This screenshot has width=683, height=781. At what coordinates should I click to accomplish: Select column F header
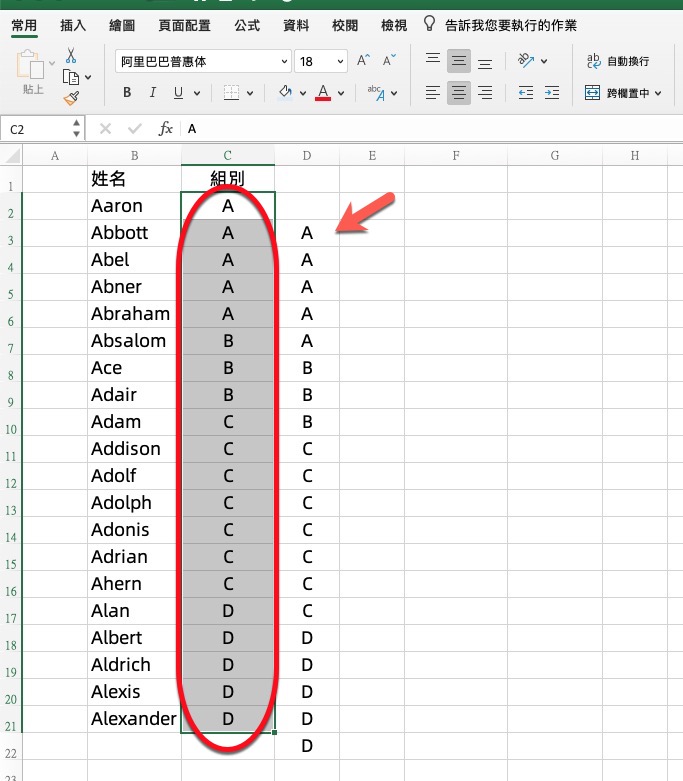pyautogui.click(x=455, y=156)
